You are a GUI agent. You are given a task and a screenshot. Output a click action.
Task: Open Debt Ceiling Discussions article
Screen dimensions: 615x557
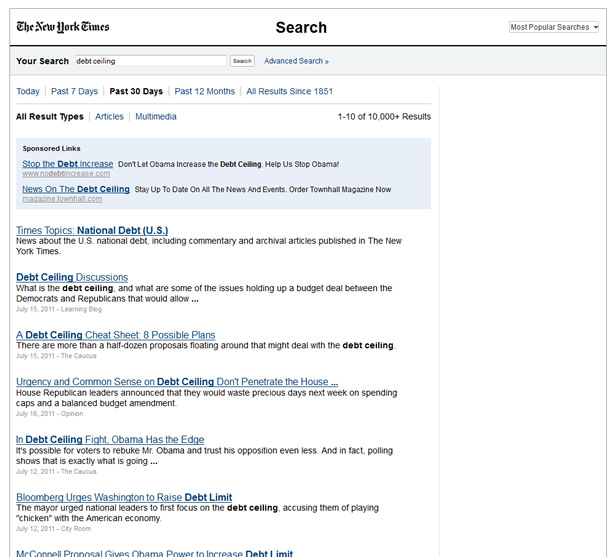pyautogui.click(x=72, y=277)
